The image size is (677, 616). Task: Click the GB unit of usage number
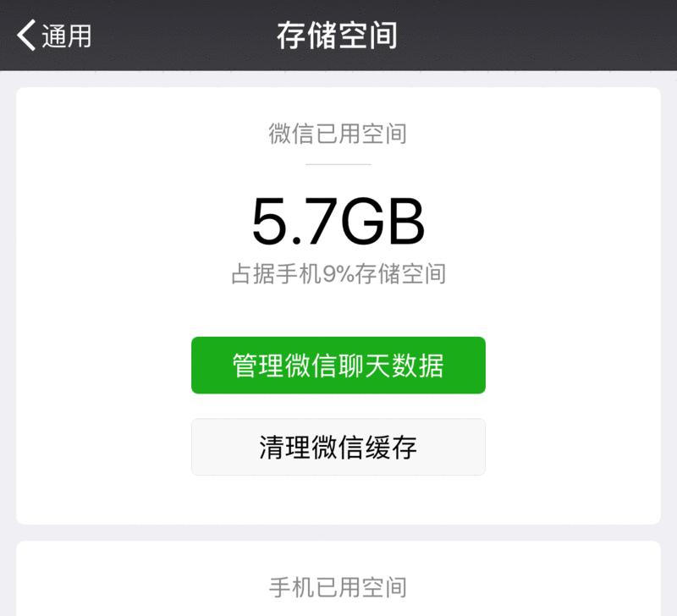(x=383, y=221)
